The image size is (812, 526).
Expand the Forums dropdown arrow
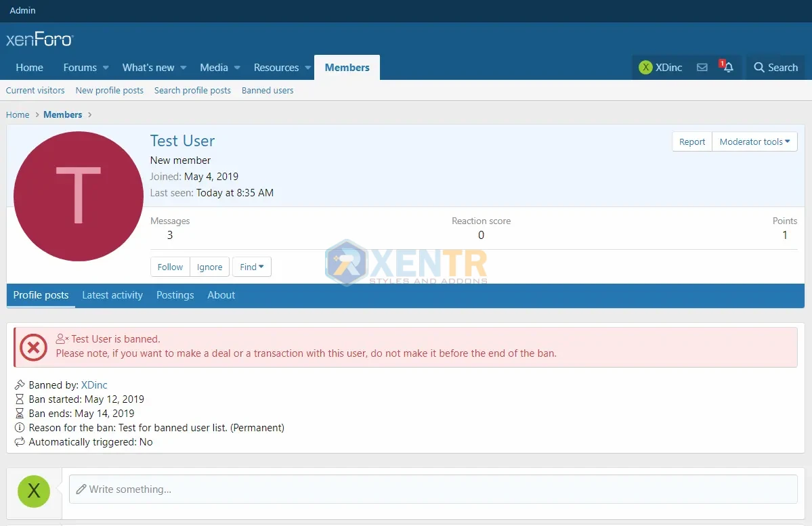(106, 68)
